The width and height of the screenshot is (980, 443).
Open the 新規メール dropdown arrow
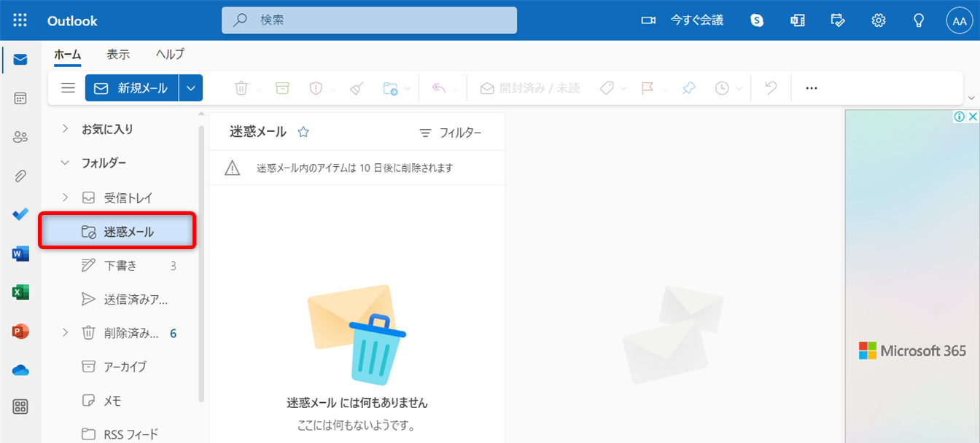point(191,87)
